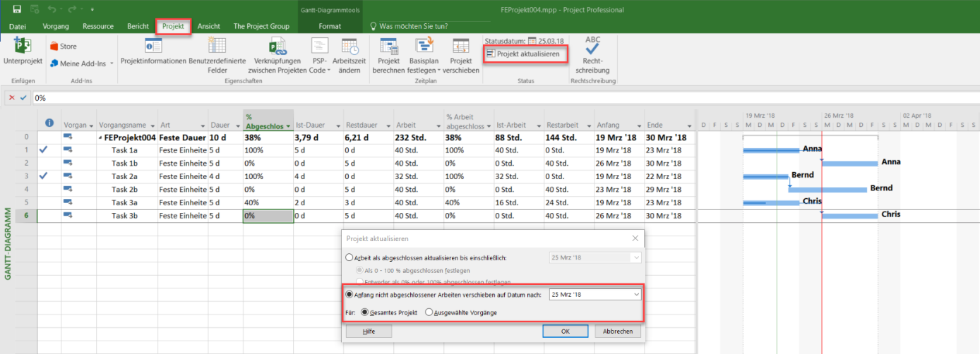This screenshot has width=980, height=354.
Task: Click Arbeitszeit ändern calendar icon
Action: click(349, 47)
